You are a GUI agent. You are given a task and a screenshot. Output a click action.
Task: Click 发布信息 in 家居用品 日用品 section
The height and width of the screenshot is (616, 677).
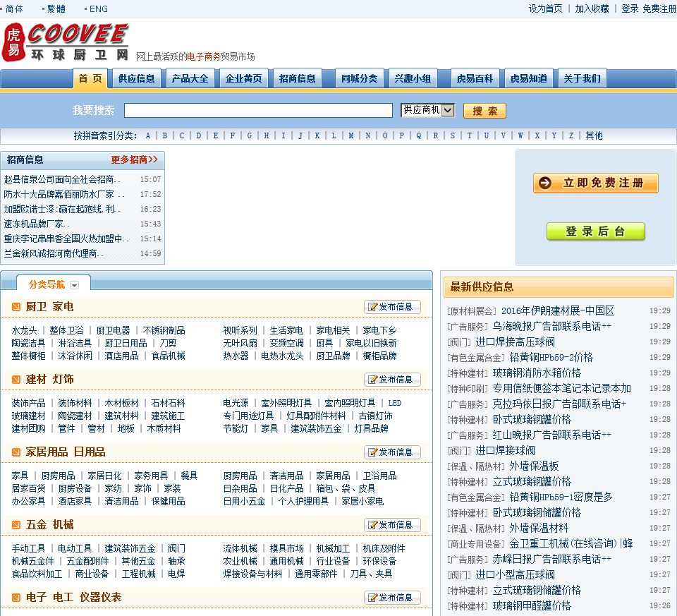[392, 452]
